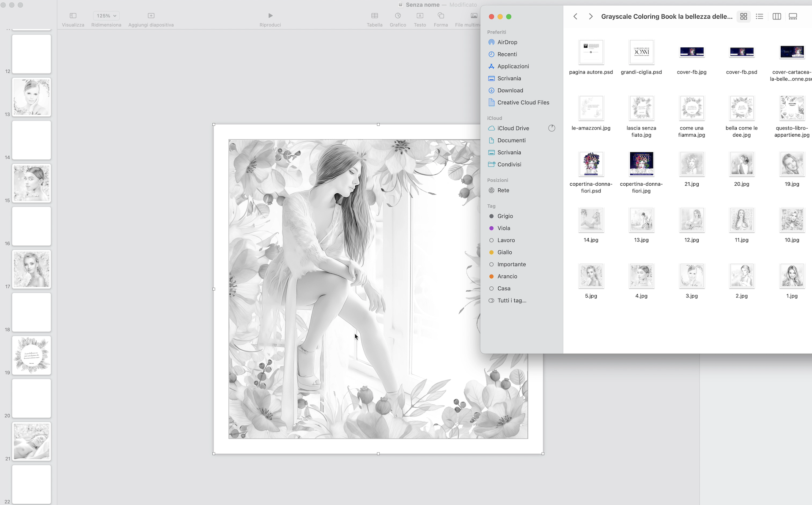Go forward in Finder with the forward arrow
The image size is (812, 505).
[591, 16]
